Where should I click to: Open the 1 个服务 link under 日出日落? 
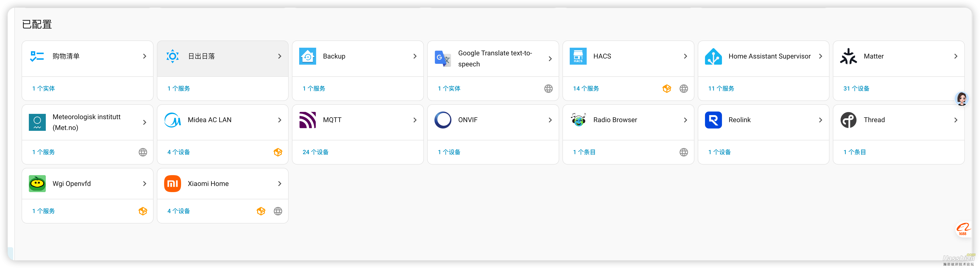(x=179, y=89)
